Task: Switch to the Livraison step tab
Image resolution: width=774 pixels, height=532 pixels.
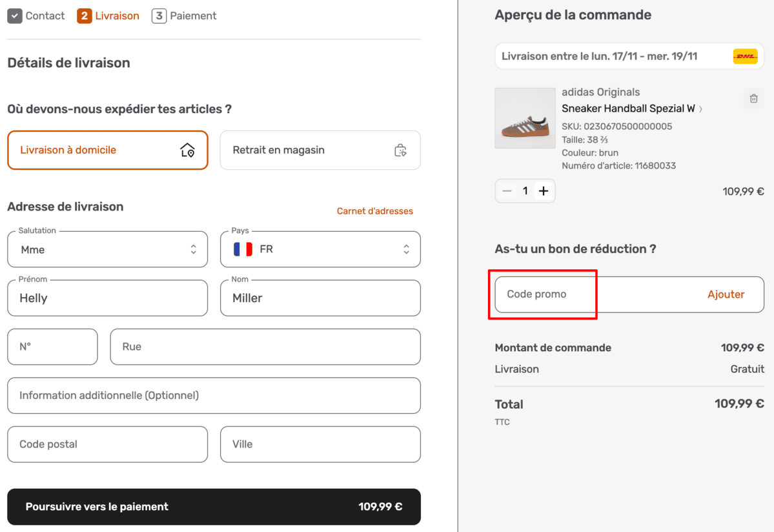Action: click(108, 16)
